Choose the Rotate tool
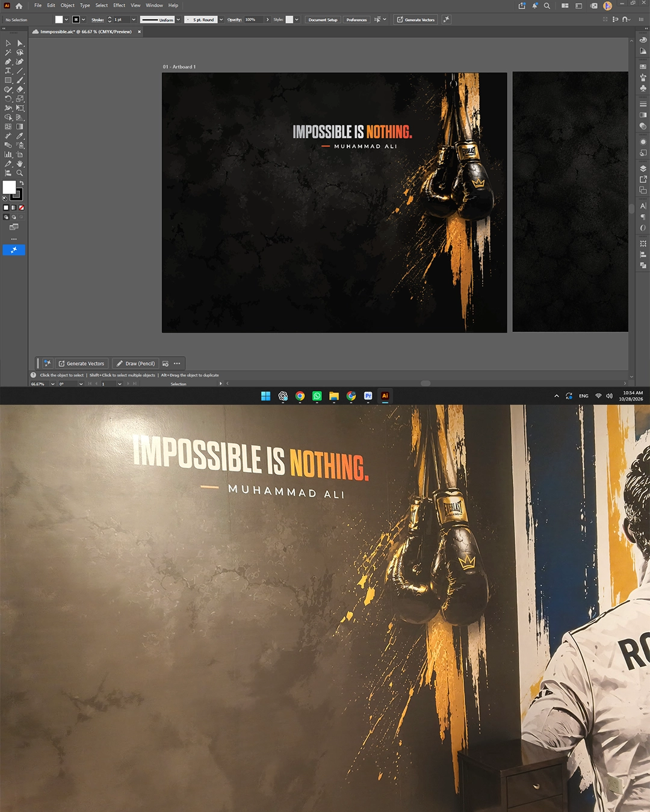The width and height of the screenshot is (650, 812). click(x=8, y=99)
